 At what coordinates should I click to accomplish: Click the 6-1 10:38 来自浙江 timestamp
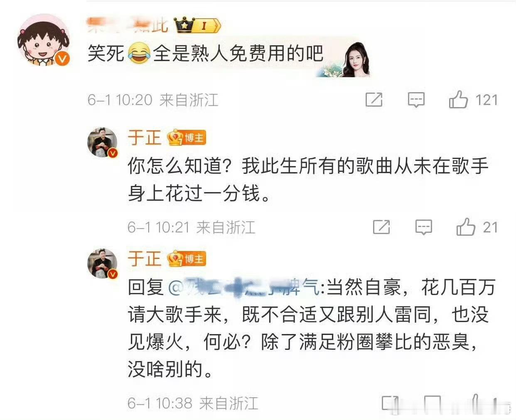193,403
